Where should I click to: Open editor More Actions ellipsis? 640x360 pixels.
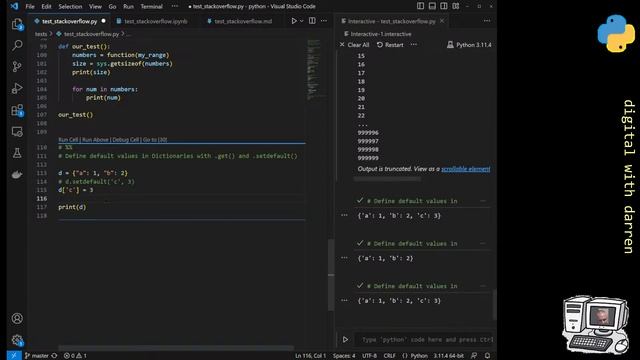point(324,21)
